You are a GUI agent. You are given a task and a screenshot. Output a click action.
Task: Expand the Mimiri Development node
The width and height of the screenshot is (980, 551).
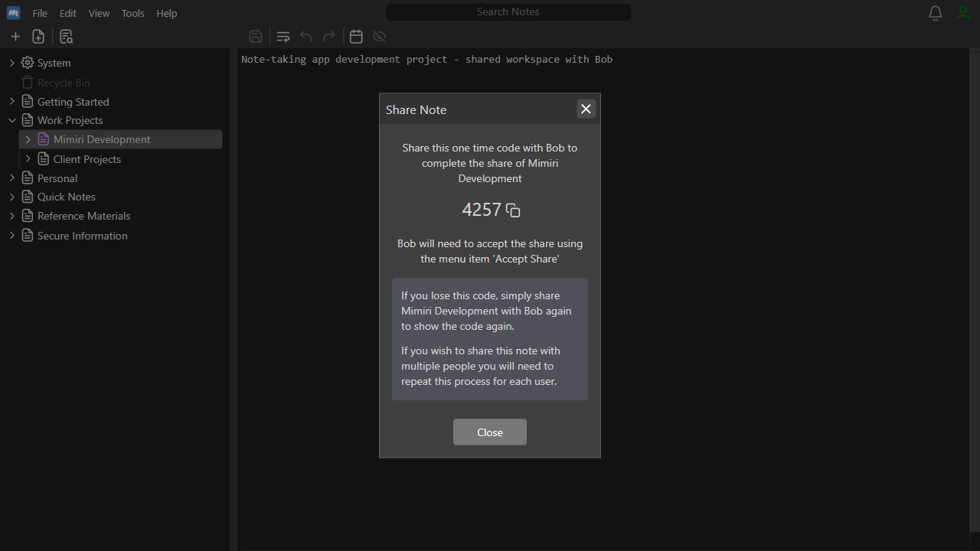pos(28,139)
